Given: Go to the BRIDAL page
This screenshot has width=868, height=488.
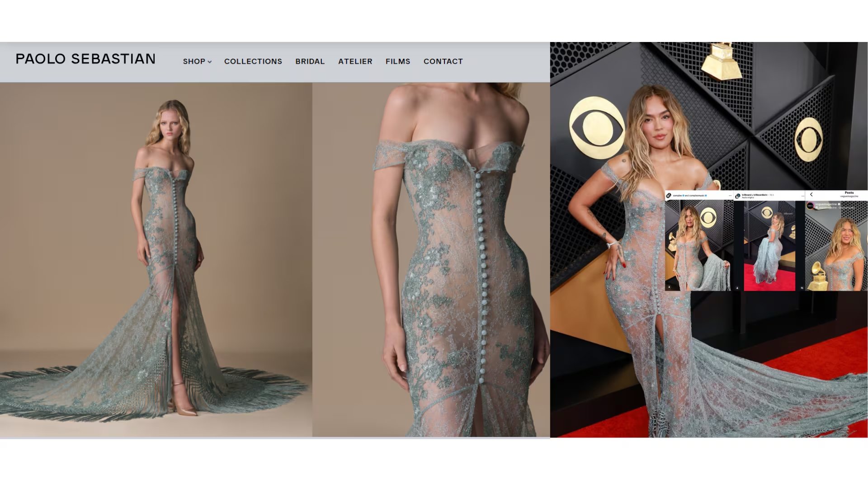Looking at the screenshot, I should pyautogui.click(x=310, y=61).
